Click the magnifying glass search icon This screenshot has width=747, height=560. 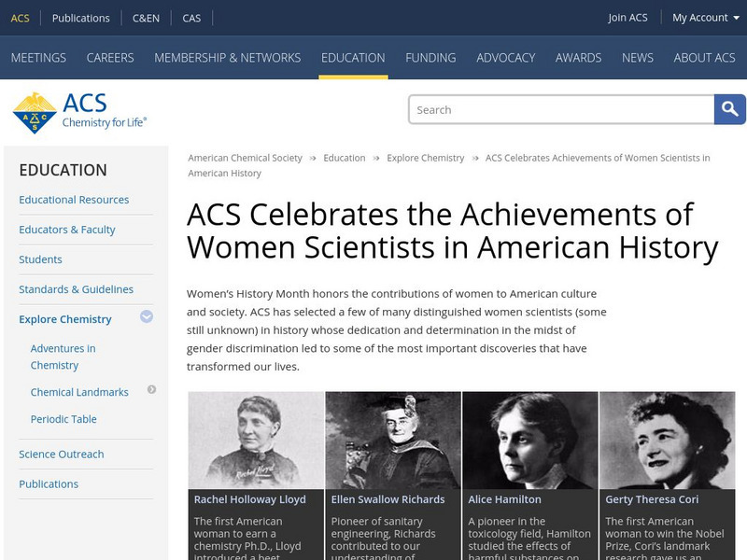[x=729, y=109]
